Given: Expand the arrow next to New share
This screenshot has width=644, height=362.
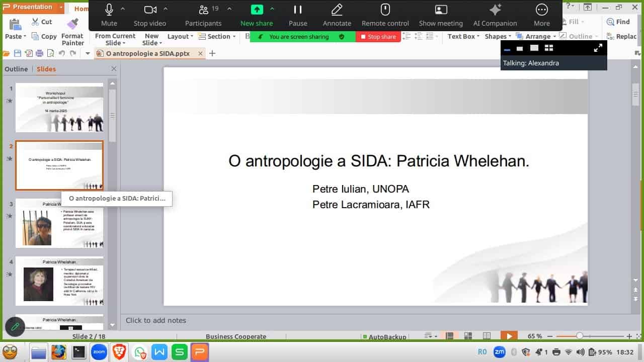Looking at the screenshot, I should pyautogui.click(x=272, y=9).
